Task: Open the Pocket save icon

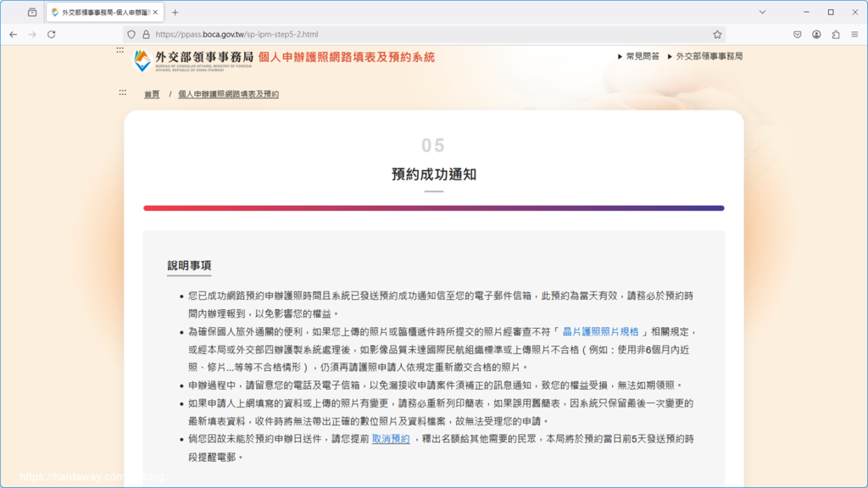Action: pos(797,34)
